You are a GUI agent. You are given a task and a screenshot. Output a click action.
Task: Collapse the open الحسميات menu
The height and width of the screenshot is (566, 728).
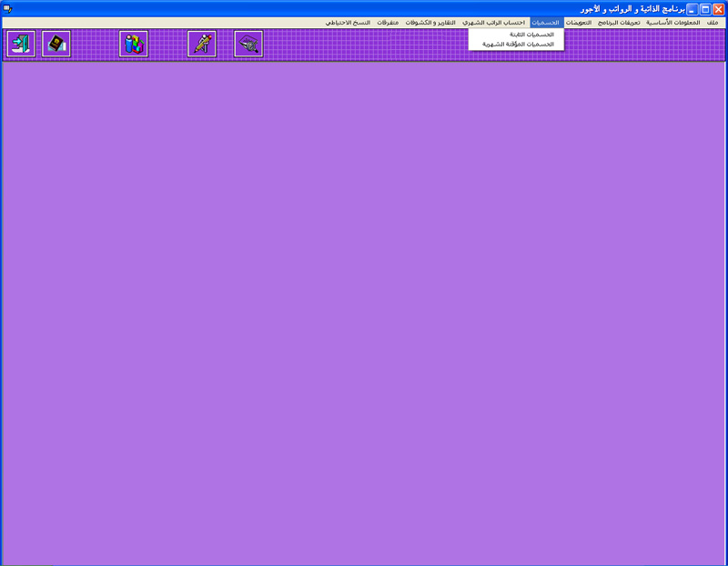pos(545,22)
